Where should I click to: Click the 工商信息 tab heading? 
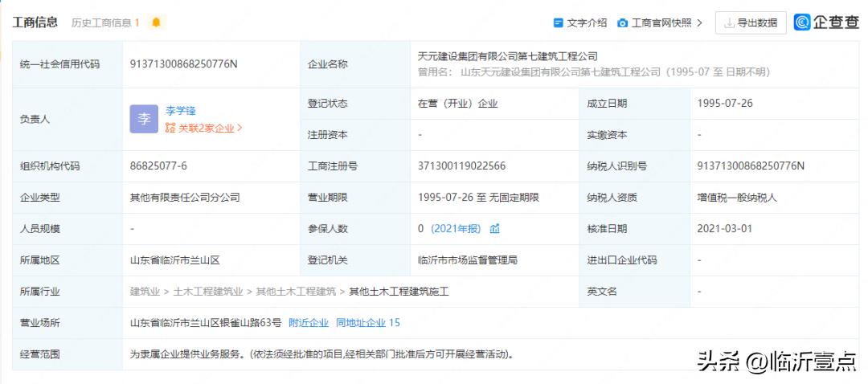[x=35, y=22]
